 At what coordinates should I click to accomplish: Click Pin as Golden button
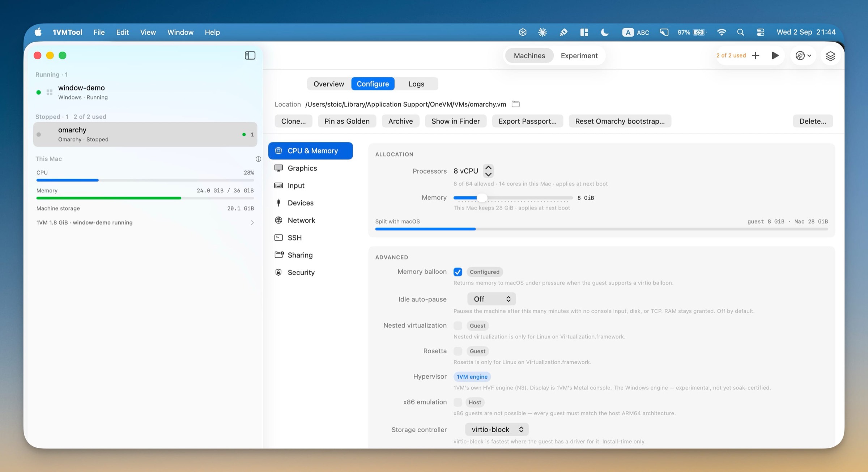(347, 121)
